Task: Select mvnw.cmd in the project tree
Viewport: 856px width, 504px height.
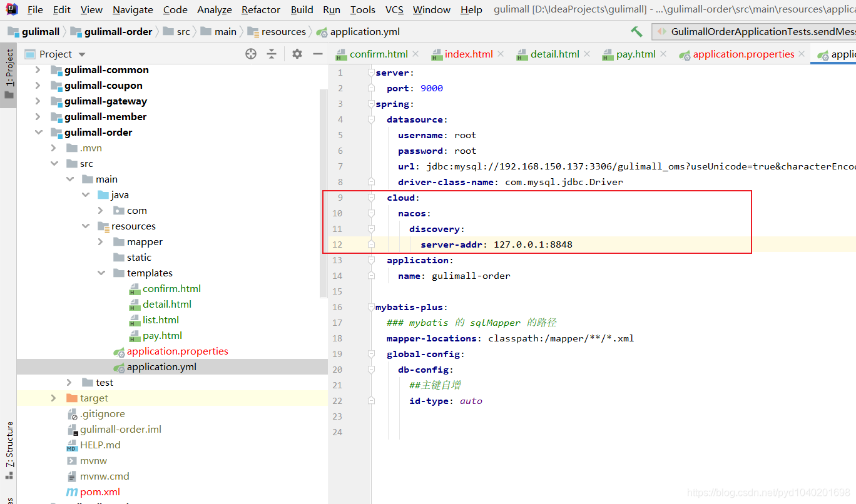Action: 104,476
